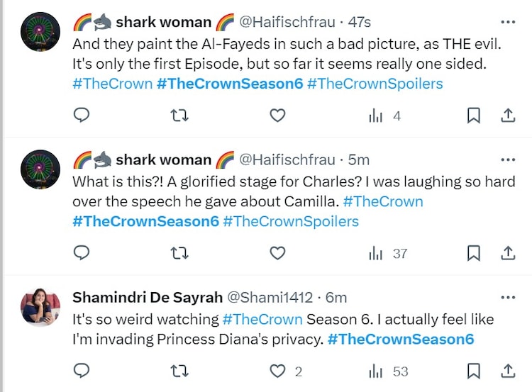Open shark woman's avatar on first tweet
The height and width of the screenshot is (392, 532).
pos(40,33)
